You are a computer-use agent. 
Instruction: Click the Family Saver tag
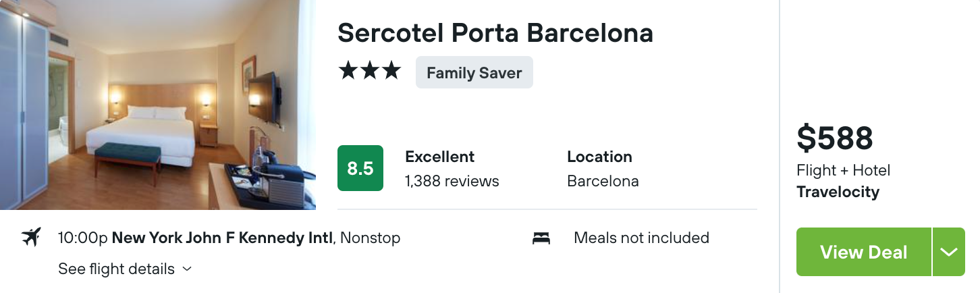click(474, 72)
